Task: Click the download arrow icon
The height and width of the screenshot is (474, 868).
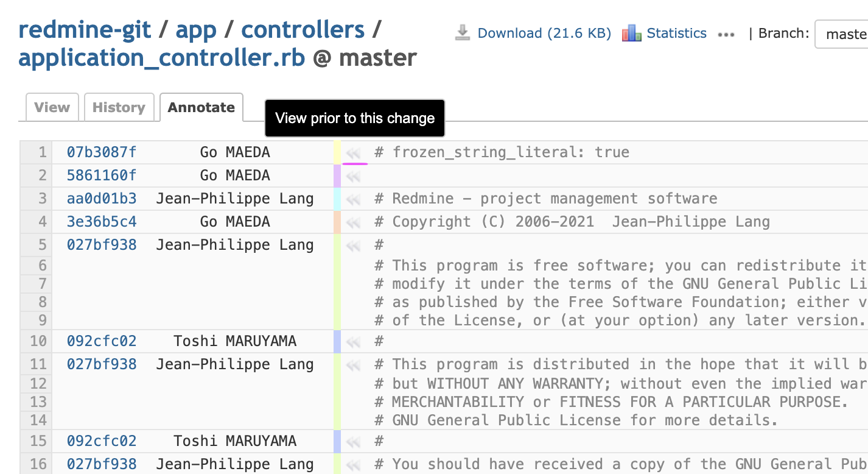Action: (x=463, y=33)
